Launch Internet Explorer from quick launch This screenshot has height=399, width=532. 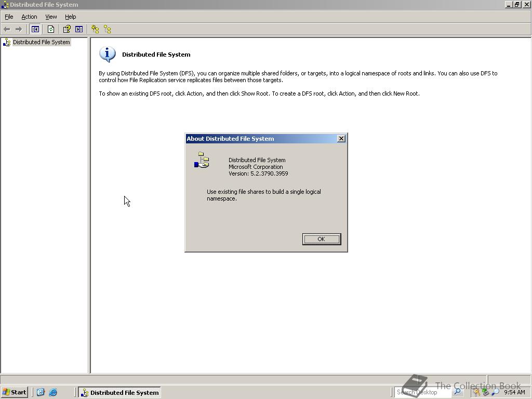point(53,392)
